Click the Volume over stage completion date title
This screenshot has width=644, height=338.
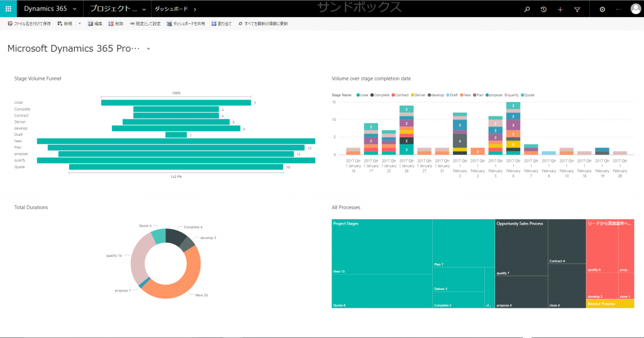tap(371, 79)
